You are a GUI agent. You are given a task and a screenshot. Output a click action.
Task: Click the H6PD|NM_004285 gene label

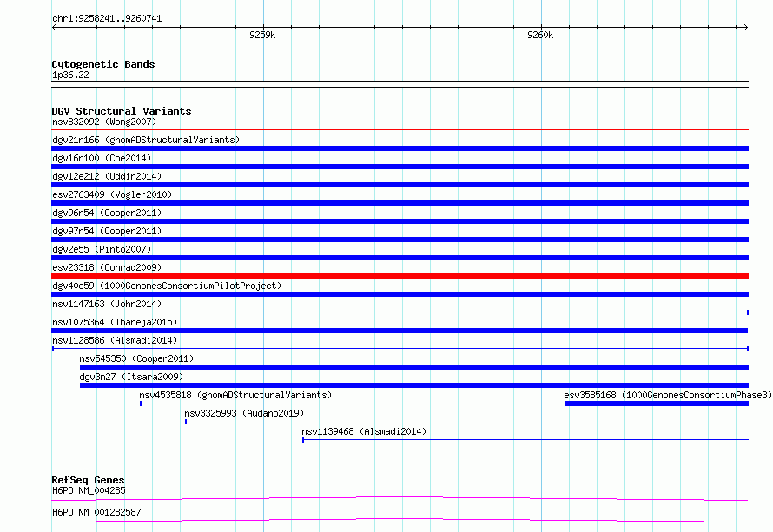click(x=89, y=490)
